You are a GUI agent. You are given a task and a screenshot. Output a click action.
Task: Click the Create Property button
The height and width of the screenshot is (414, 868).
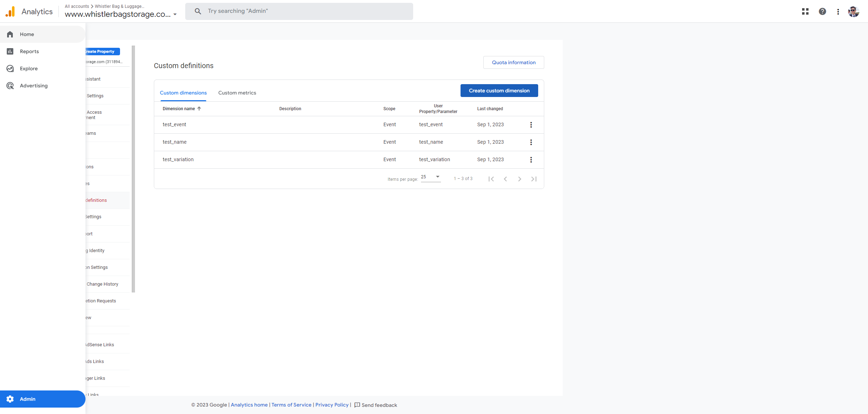coord(103,52)
